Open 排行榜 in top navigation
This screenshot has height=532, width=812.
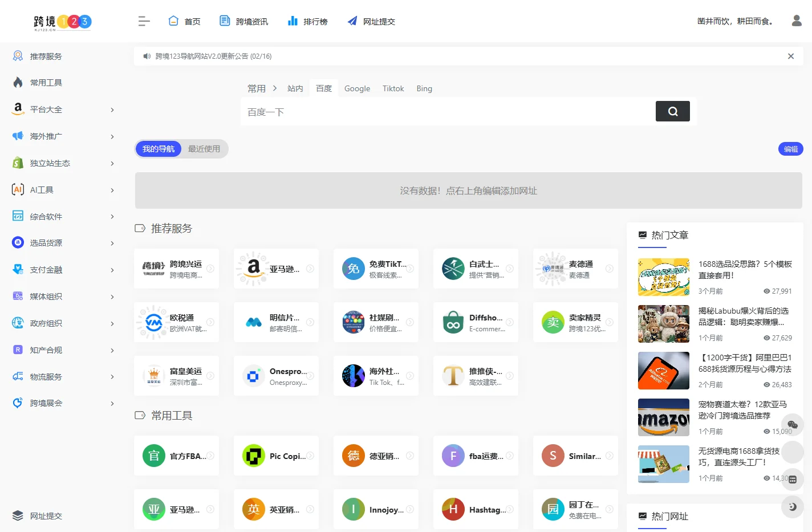(307, 21)
